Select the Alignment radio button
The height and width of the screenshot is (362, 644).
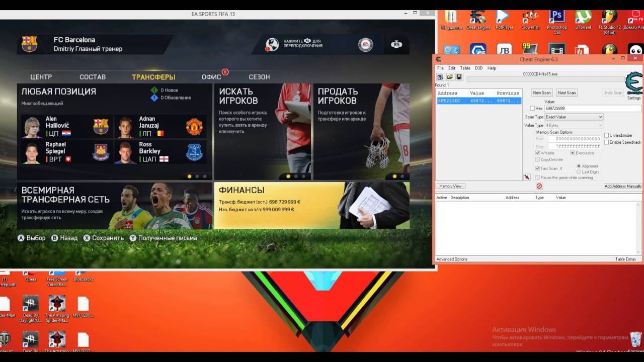[579, 166]
